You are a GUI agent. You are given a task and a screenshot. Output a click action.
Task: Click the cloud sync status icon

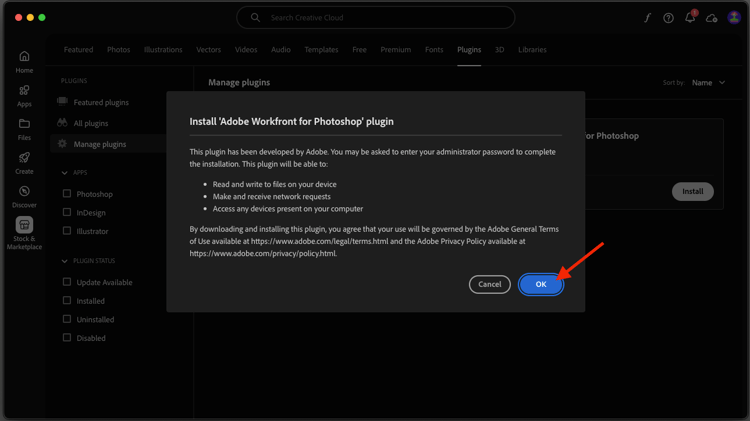point(711,18)
